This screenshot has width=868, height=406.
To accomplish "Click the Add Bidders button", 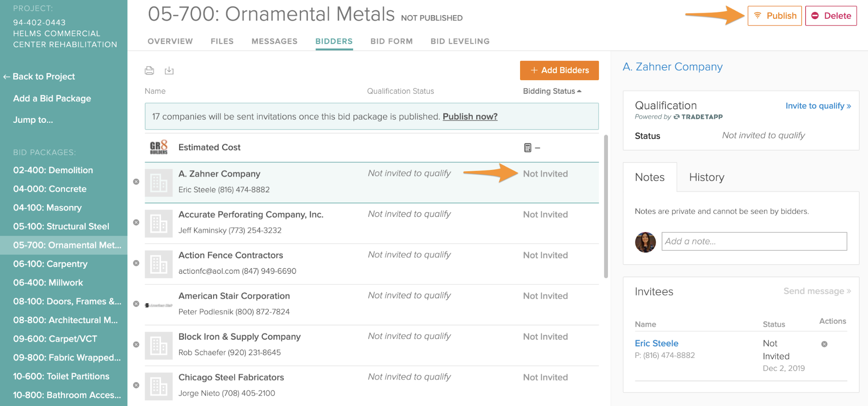I will (x=559, y=70).
